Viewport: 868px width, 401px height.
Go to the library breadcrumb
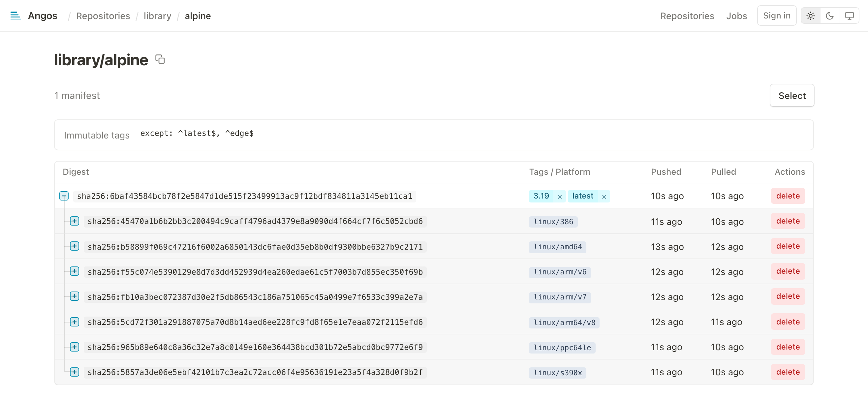pyautogui.click(x=157, y=16)
